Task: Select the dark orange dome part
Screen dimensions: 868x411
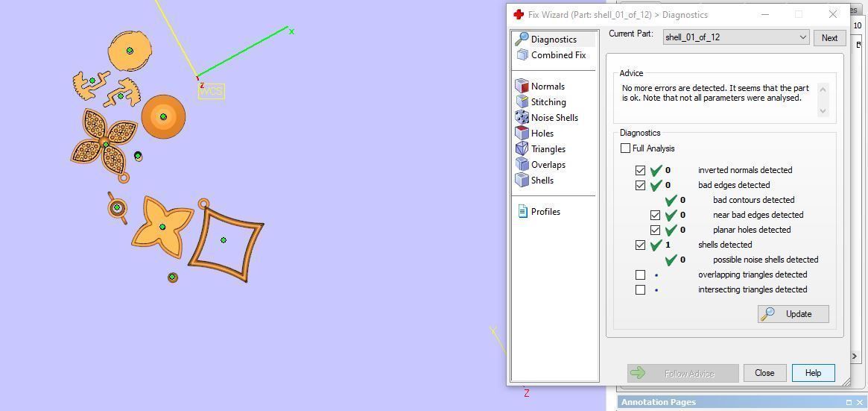Action: point(163,117)
